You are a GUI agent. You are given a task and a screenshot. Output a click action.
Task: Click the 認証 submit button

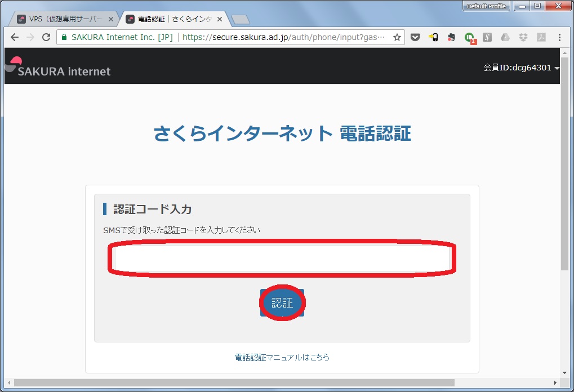pyautogui.click(x=282, y=302)
